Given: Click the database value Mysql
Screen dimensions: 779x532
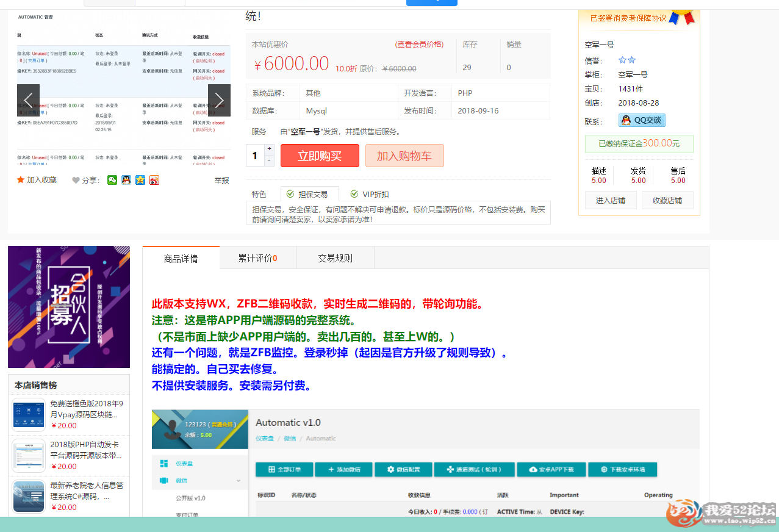Looking at the screenshot, I should 317,110.
